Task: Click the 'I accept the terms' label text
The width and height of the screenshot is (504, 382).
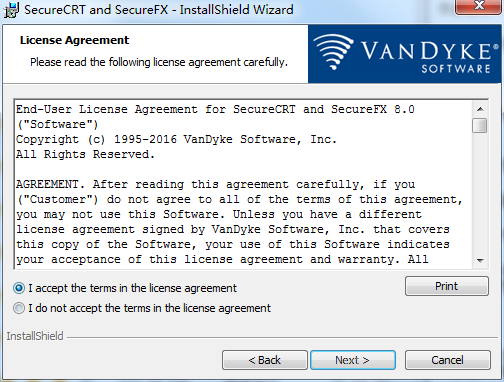Action: (x=132, y=288)
